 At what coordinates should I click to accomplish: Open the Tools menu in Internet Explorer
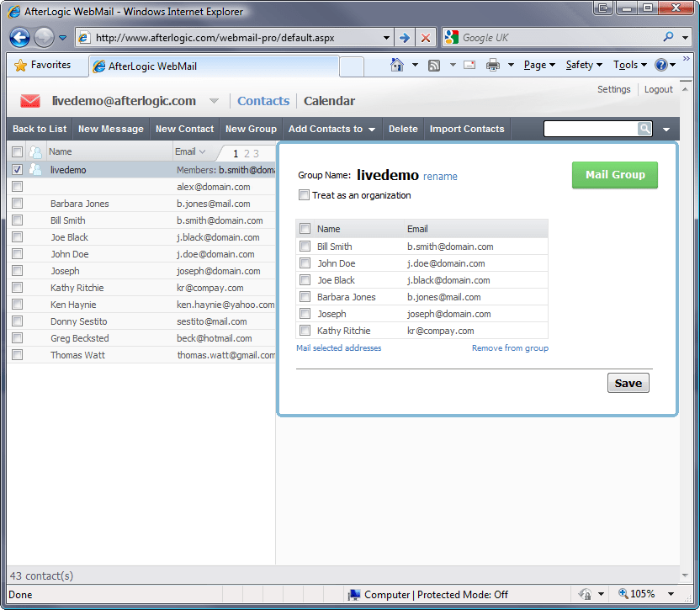628,65
